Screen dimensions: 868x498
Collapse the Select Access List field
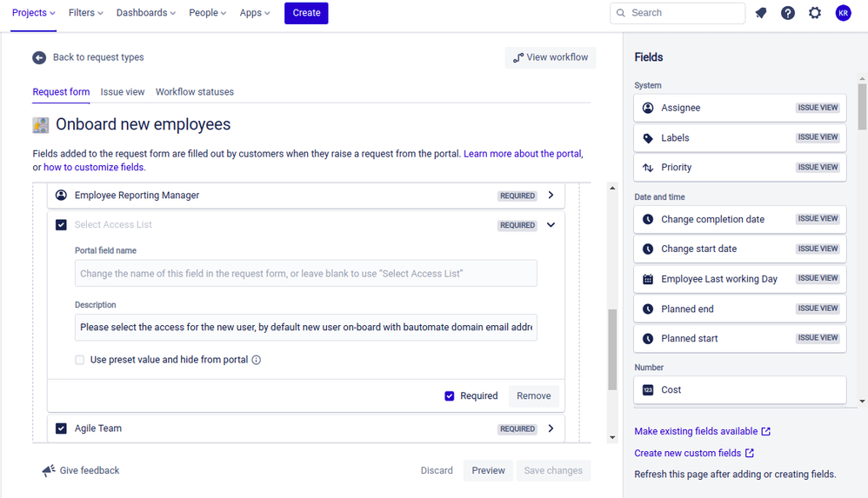click(551, 224)
